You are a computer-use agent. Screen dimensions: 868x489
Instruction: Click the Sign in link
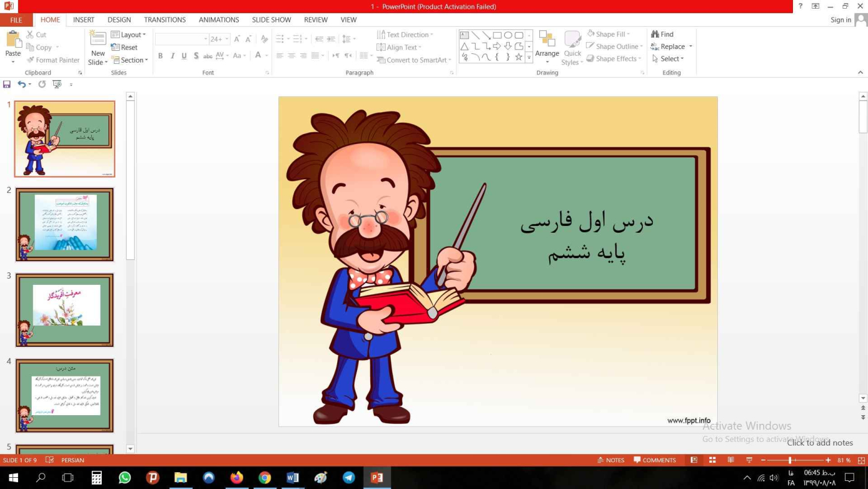pyautogui.click(x=840, y=20)
